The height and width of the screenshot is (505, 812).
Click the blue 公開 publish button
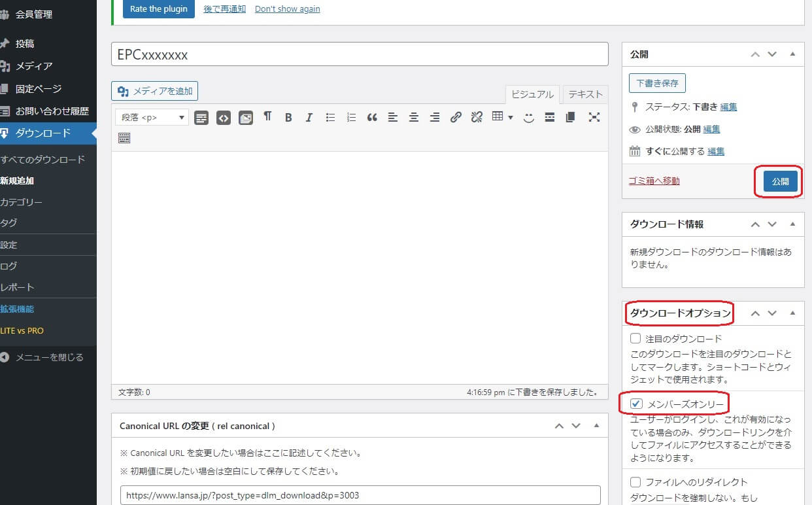(x=781, y=182)
